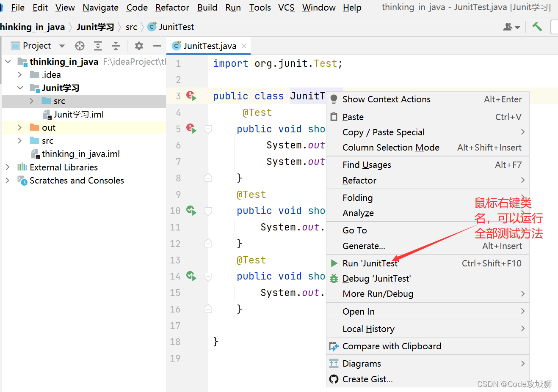Image resolution: width=558 pixels, height=392 pixels.
Task: Click the run gutter icon on line 5
Action: coord(191,129)
